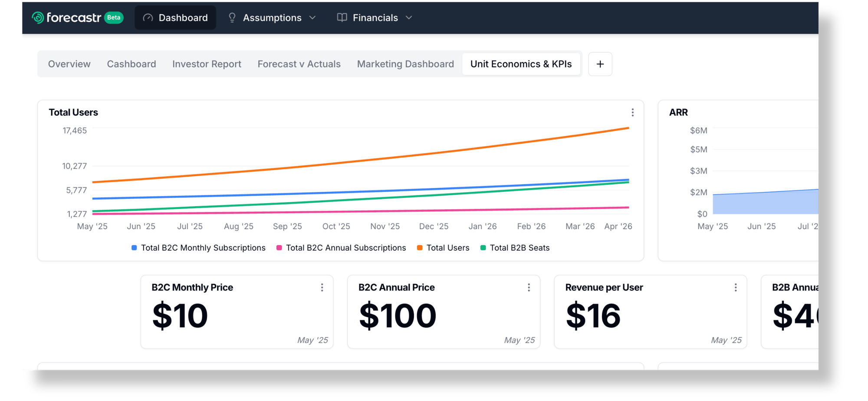Open the Dashboard nav item
Image resolution: width=868 pixels, height=401 pixels.
pos(175,17)
